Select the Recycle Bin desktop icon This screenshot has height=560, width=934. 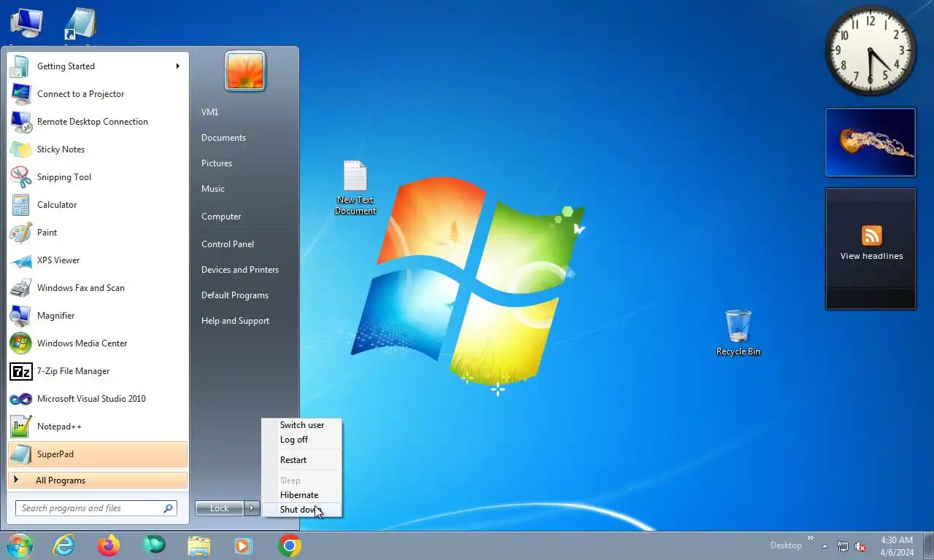[738, 332]
